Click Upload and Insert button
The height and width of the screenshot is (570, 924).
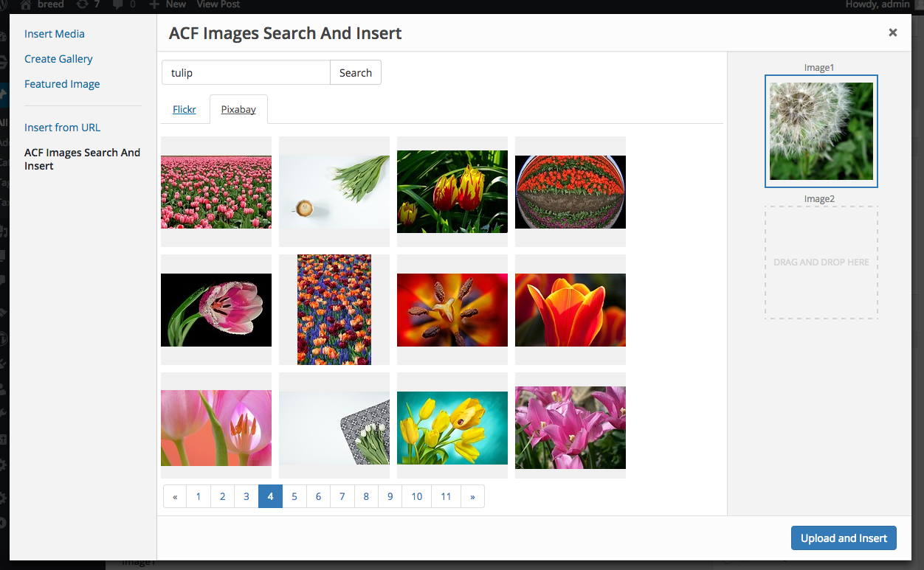(x=844, y=538)
